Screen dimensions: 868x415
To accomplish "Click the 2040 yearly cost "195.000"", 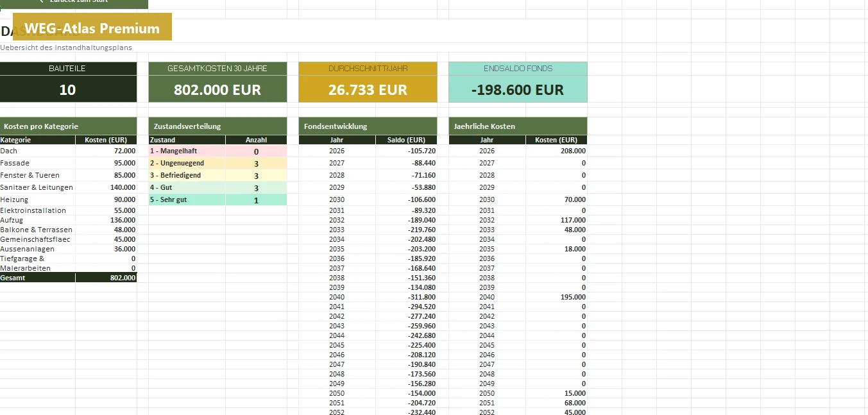I will [573, 297].
